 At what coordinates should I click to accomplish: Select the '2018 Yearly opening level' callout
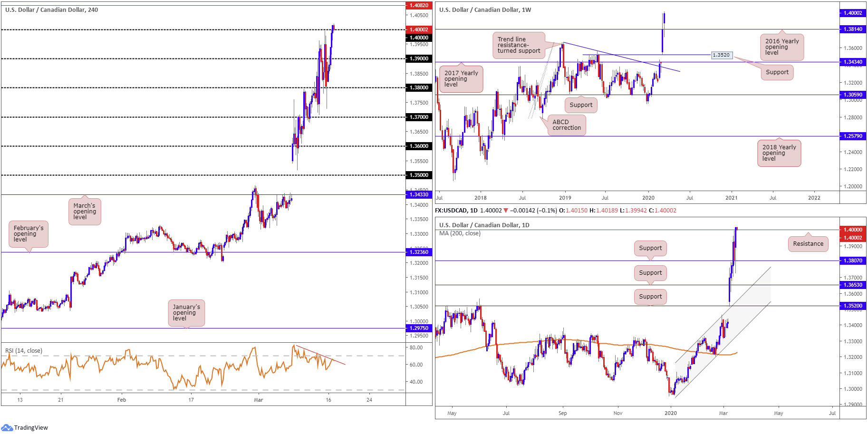(x=779, y=153)
